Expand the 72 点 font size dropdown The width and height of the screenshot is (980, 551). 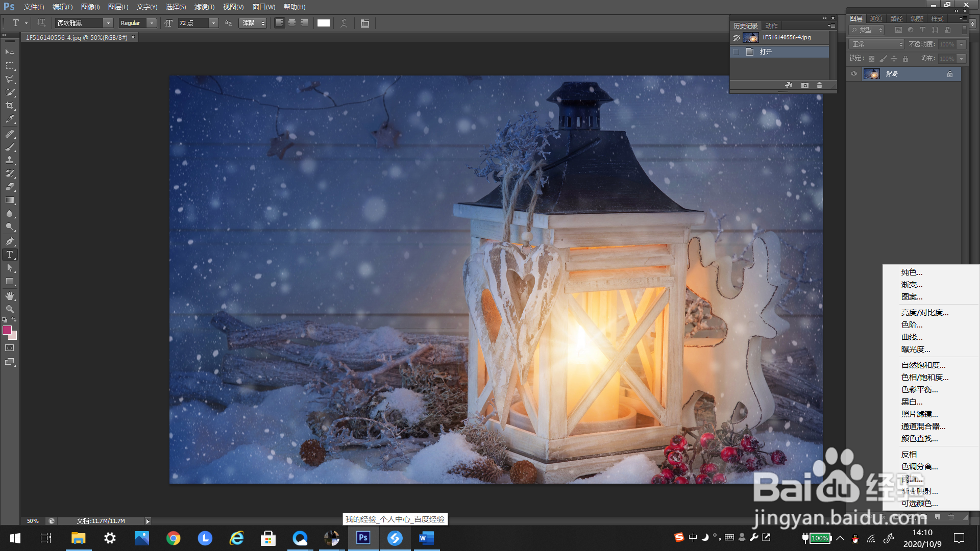tap(213, 23)
